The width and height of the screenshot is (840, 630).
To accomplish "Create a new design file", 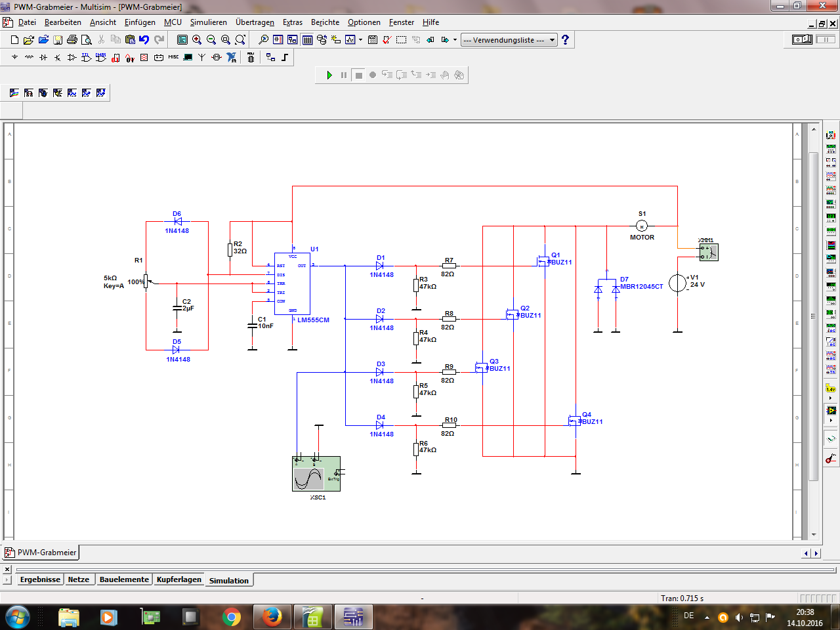I will coord(14,40).
